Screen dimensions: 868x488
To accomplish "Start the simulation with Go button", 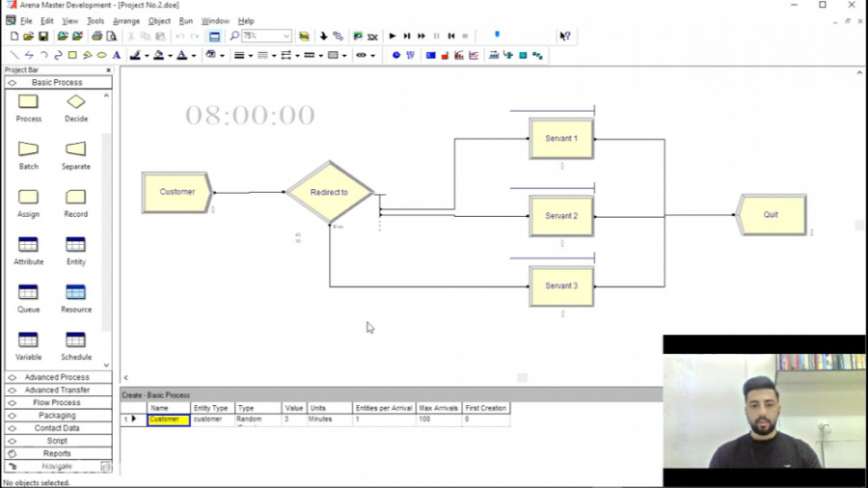I will pos(393,36).
